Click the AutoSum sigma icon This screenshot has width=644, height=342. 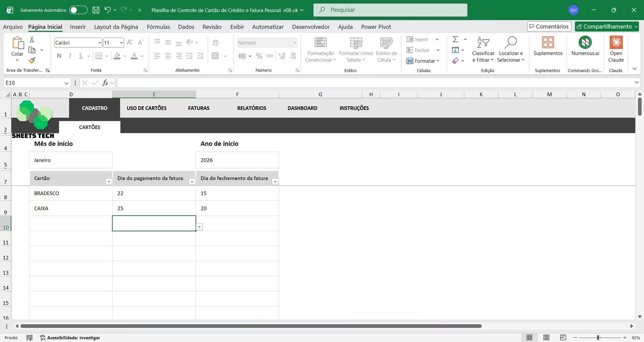456,39
